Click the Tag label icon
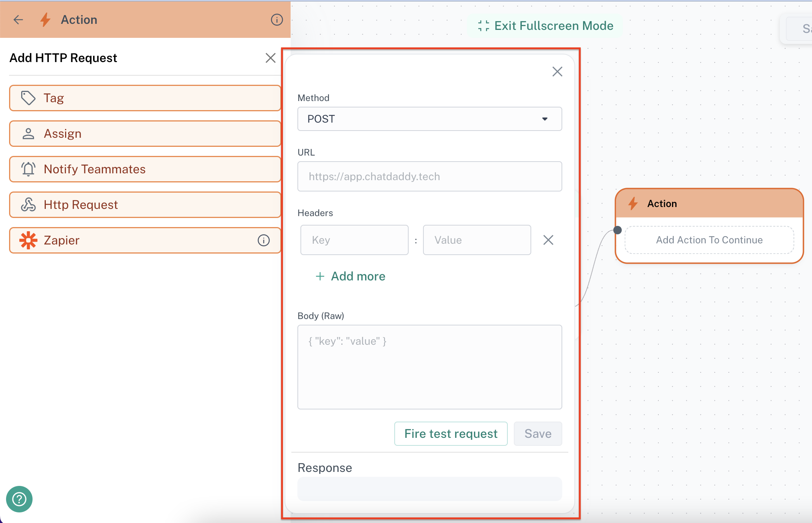 [x=28, y=98]
